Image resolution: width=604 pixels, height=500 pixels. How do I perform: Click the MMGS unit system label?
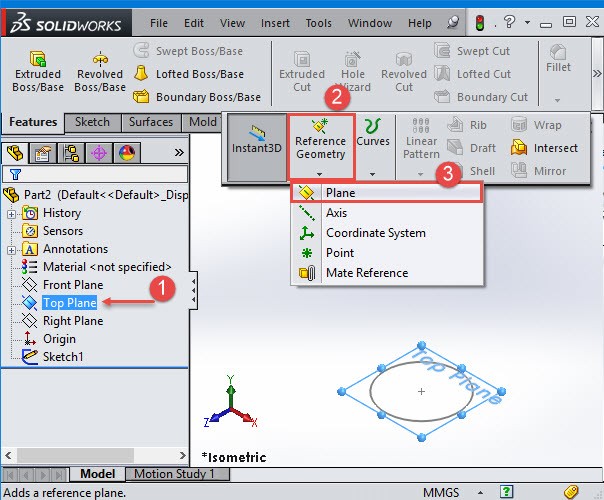point(441,492)
